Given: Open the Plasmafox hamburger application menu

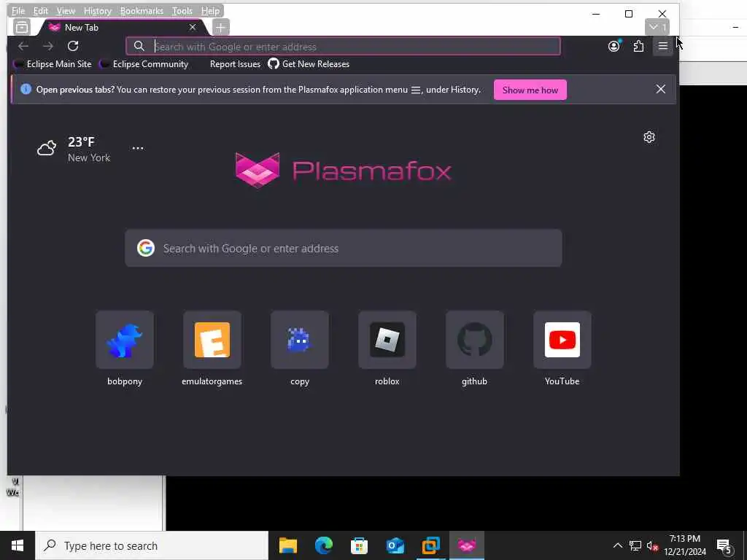Looking at the screenshot, I should coord(662,46).
